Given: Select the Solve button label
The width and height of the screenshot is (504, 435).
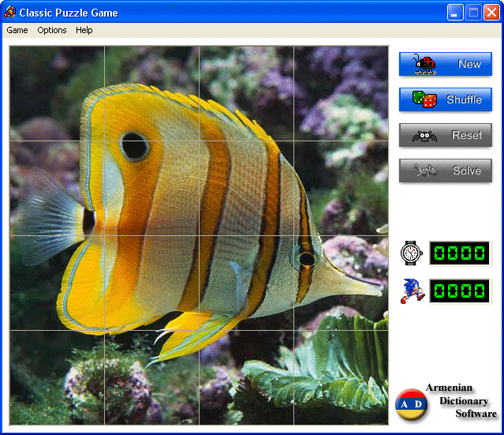Looking at the screenshot, I should point(467,171).
